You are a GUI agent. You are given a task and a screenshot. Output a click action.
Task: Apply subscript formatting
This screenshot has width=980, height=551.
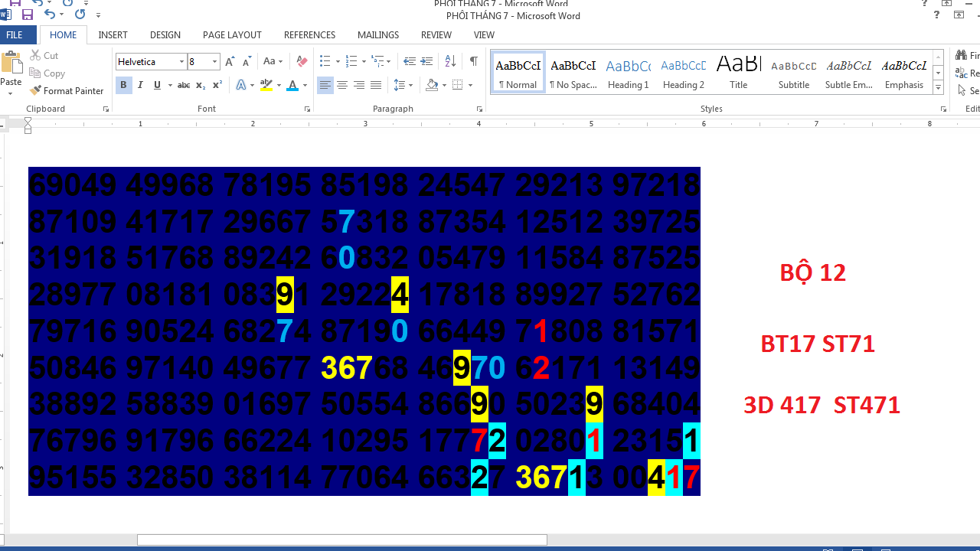pyautogui.click(x=201, y=85)
